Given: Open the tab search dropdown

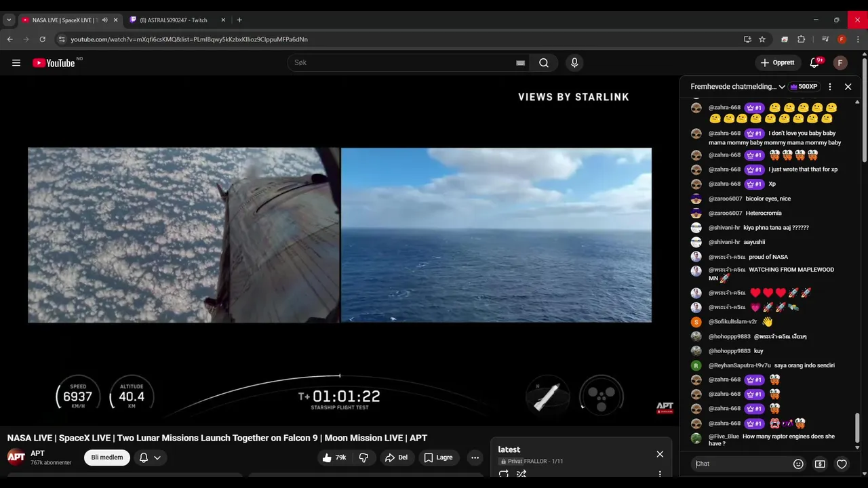Looking at the screenshot, I should pos(9,20).
